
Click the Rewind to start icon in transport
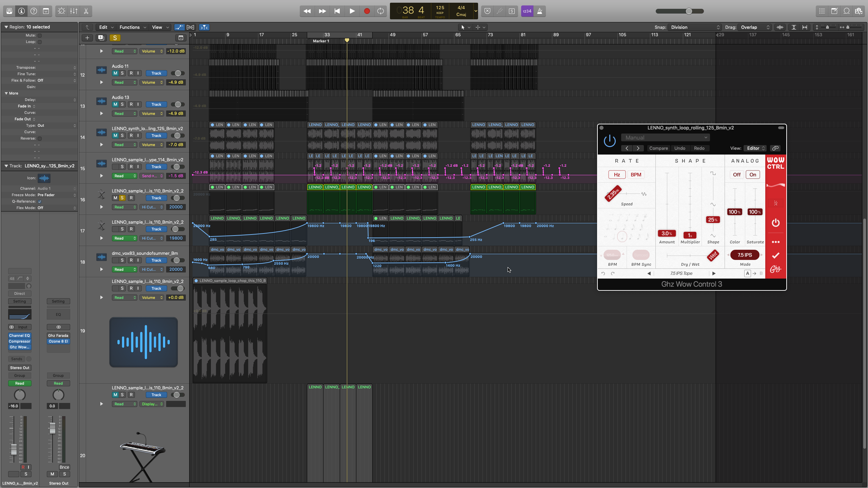click(336, 11)
